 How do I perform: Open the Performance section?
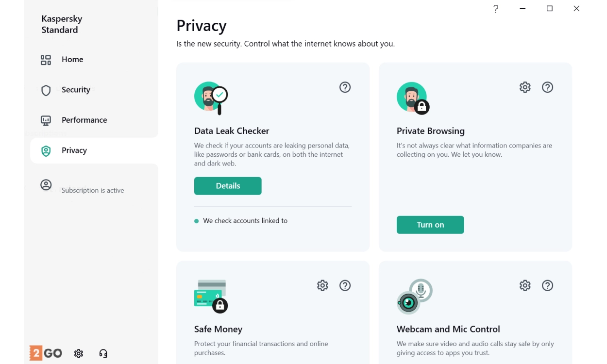coord(84,120)
